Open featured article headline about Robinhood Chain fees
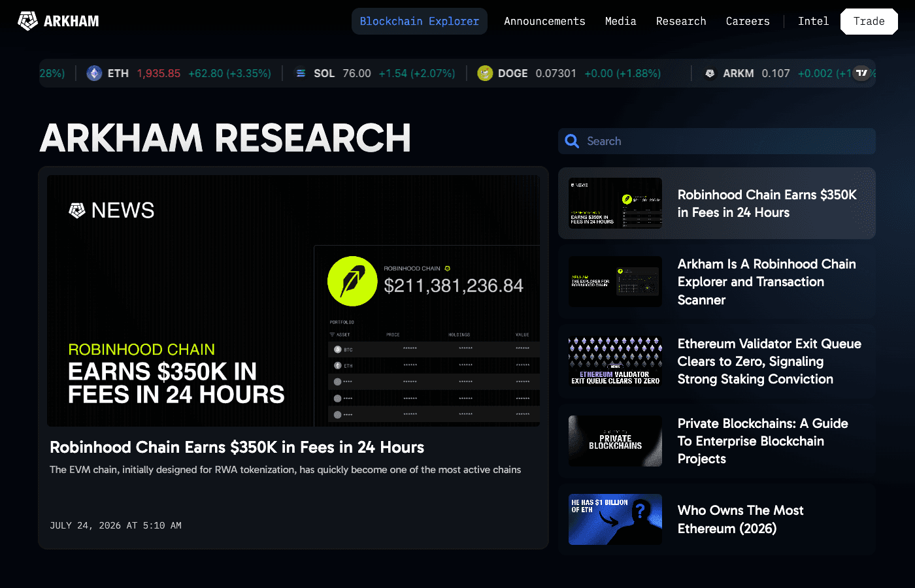Screen dimensions: 915x588 [237, 447]
